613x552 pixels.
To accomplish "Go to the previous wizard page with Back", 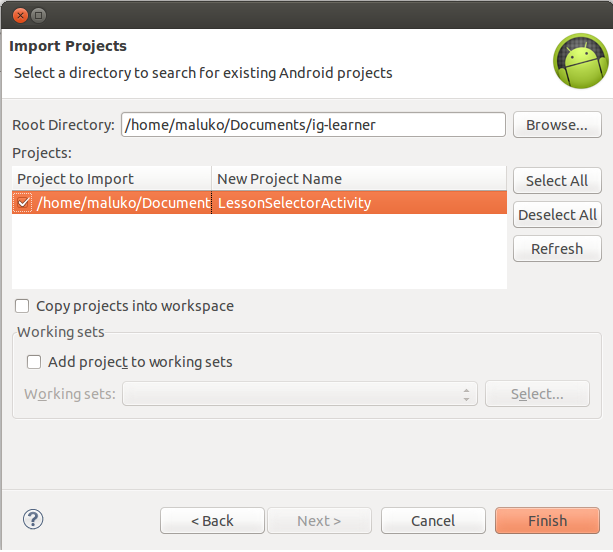I will [212, 521].
